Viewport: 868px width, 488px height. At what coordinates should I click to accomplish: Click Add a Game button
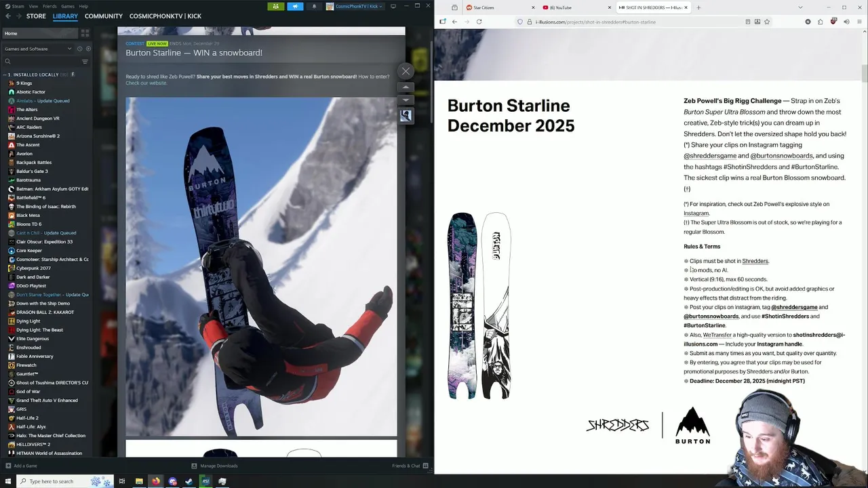click(x=21, y=466)
